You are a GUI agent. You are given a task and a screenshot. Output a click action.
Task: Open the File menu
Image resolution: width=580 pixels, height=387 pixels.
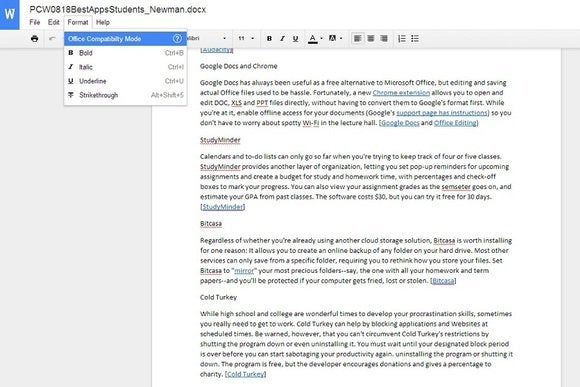pyautogui.click(x=35, y=22)
